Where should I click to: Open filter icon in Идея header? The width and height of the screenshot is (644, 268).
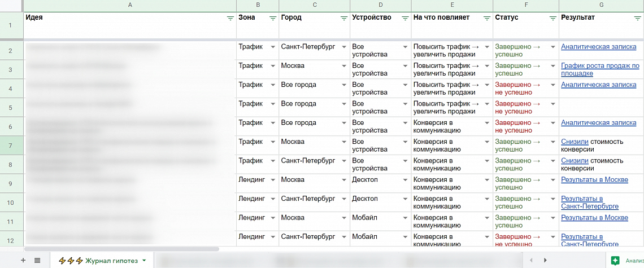230,19
